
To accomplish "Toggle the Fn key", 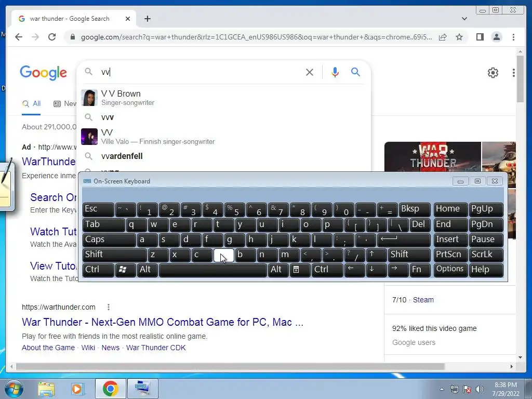I will (420, 270).
